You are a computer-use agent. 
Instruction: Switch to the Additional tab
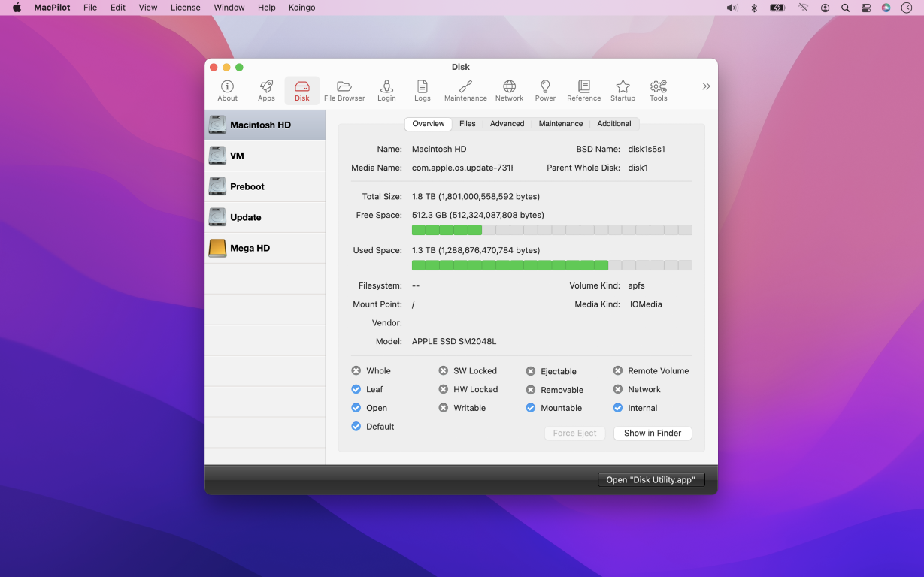coord(614,124)
